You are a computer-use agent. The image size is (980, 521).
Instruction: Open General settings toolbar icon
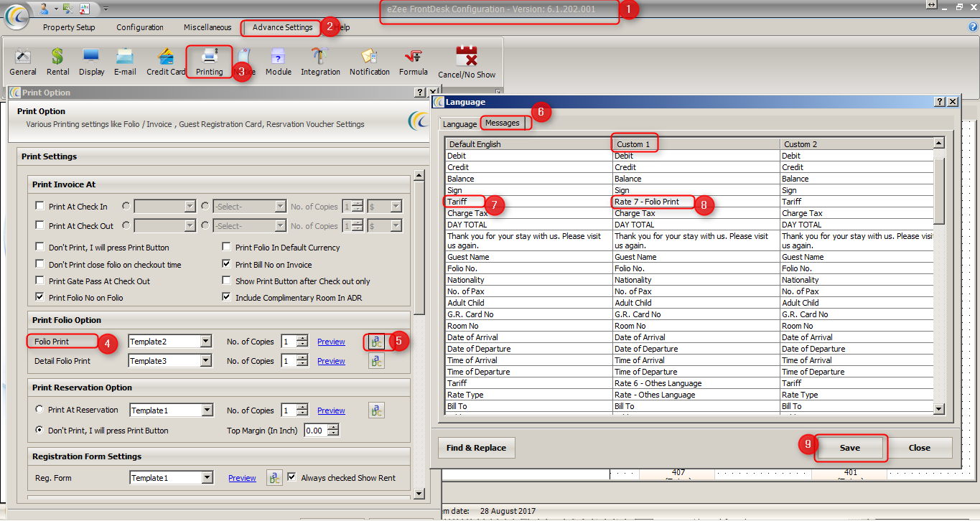(23, 62)
